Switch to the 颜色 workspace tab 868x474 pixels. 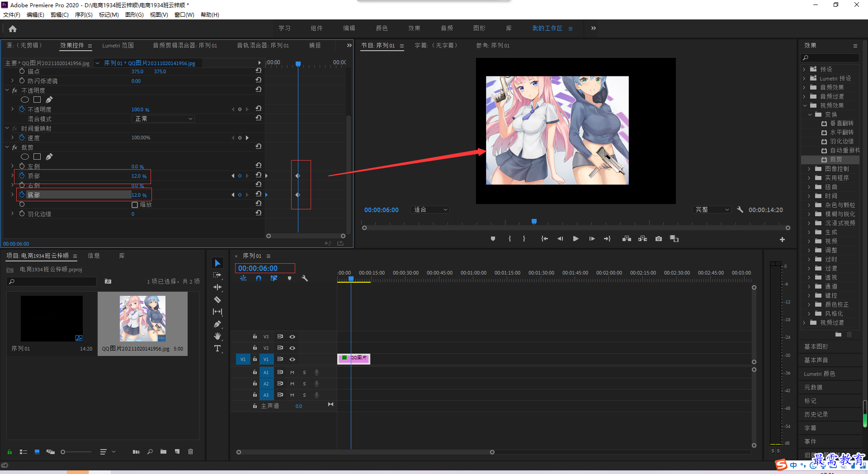point(382,28)
